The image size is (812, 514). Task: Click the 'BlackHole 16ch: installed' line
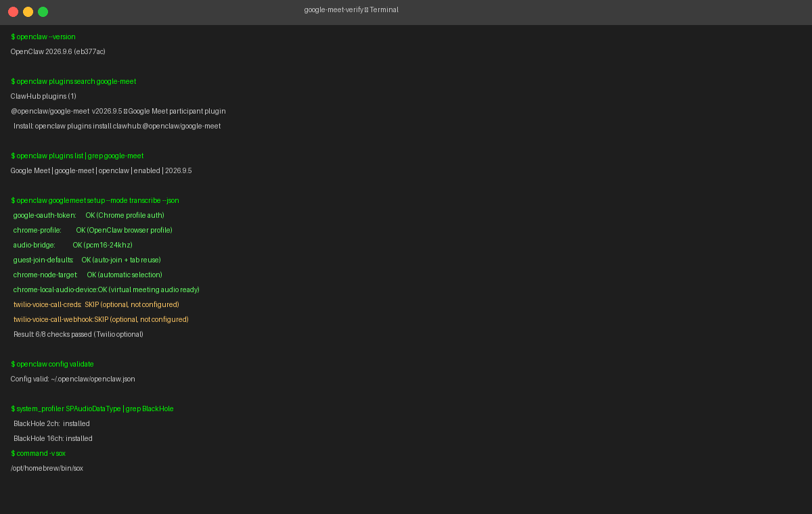53,438
